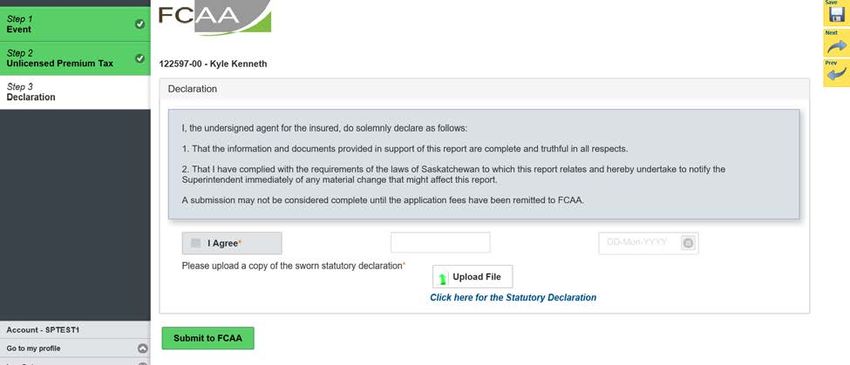
Task: Click the DD-Mon-YYYY date field
Action: click(648, 243)
